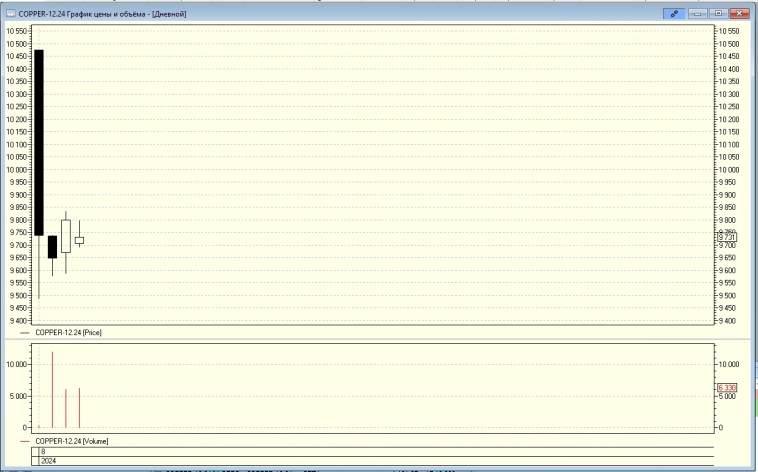This screenshot has height=472, width=758.
Task: Click the month label 8 on time axis
Action: 43,452
